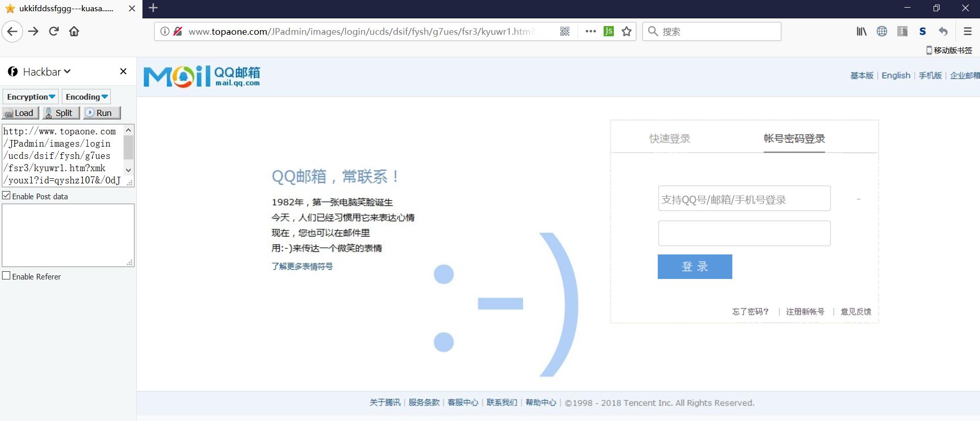
Task: Click inside the Post data textarea
Action: pyautogui.click(x=68, y=235)
